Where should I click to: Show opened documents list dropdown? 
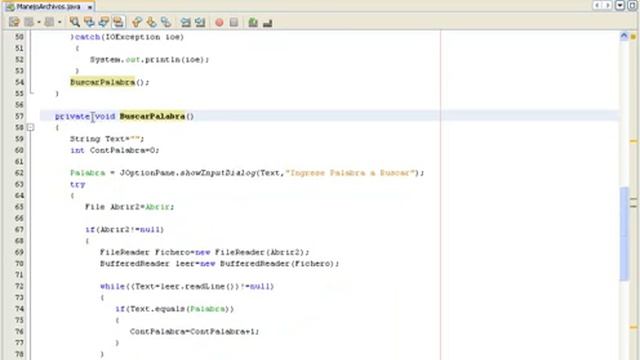pyautogui.click(x=620, y=5)
